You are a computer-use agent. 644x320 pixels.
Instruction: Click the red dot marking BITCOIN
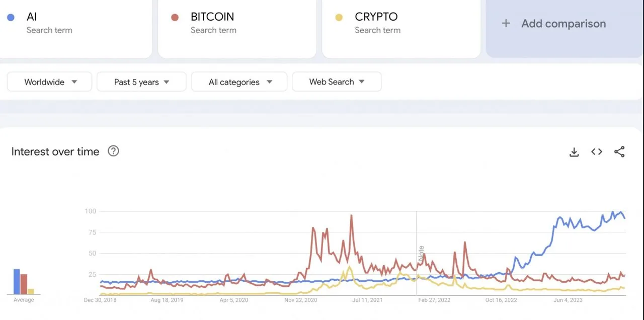[175, 16]
